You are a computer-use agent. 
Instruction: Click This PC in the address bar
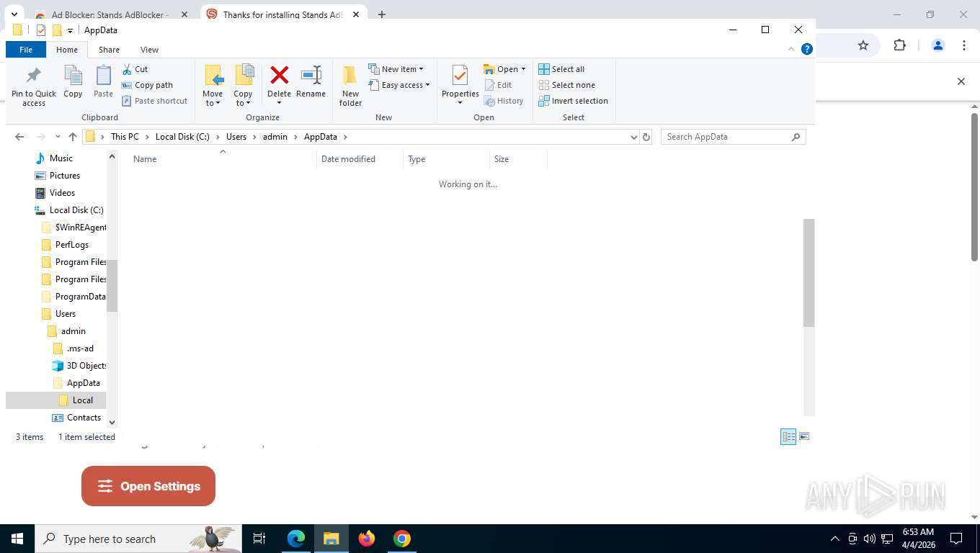click(125, 137)
